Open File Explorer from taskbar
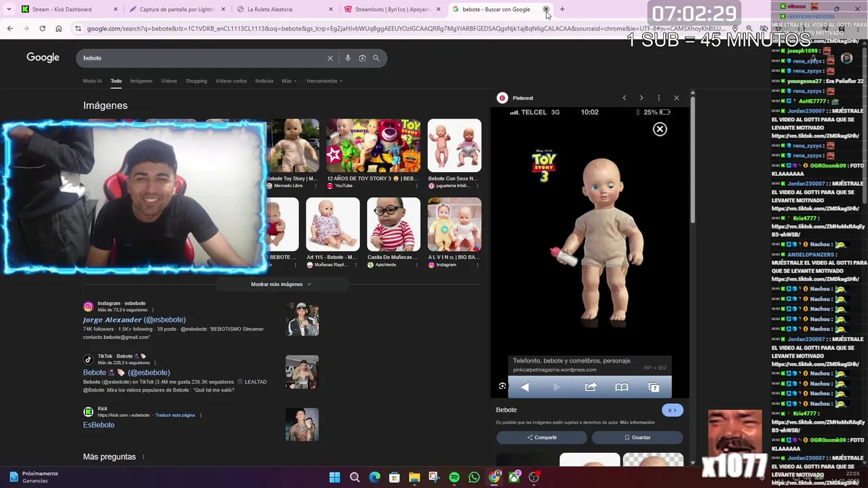The height and width of the screenshot is (488, 868). (414, 477)
